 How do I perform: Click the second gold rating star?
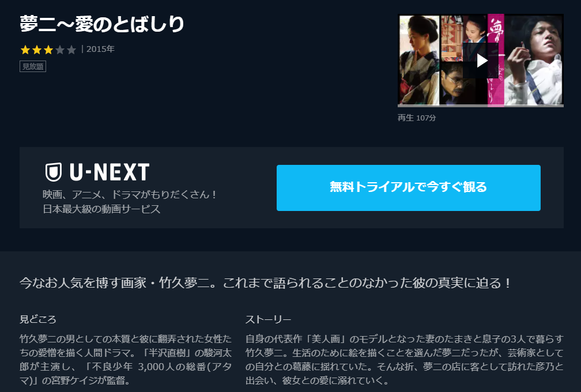pos(37,50)
